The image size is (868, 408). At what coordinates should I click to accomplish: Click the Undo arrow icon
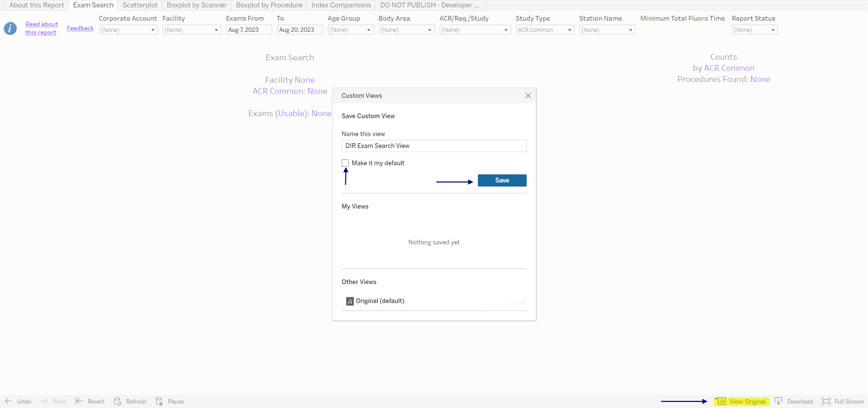tap(8, 401)
